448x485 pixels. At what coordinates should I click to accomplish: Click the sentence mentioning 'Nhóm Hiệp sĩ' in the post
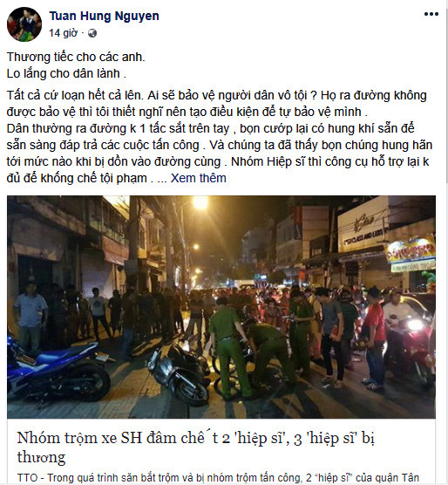click(x=218, y=170)
